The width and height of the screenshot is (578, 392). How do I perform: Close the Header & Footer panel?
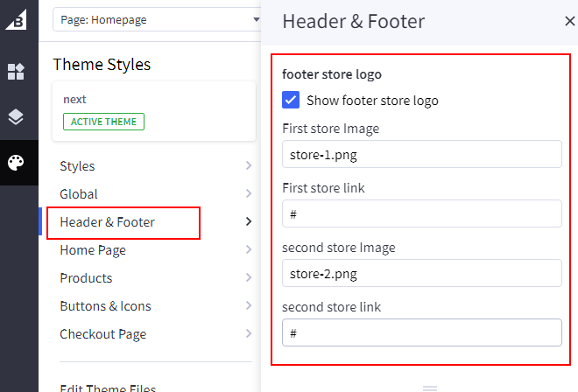click(x=569, y=22)
